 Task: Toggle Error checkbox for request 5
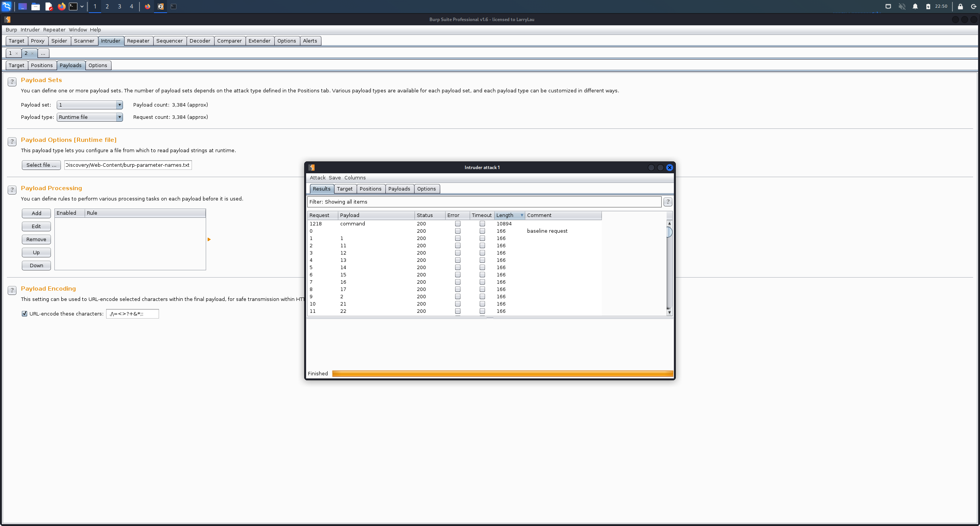[457, 267]
